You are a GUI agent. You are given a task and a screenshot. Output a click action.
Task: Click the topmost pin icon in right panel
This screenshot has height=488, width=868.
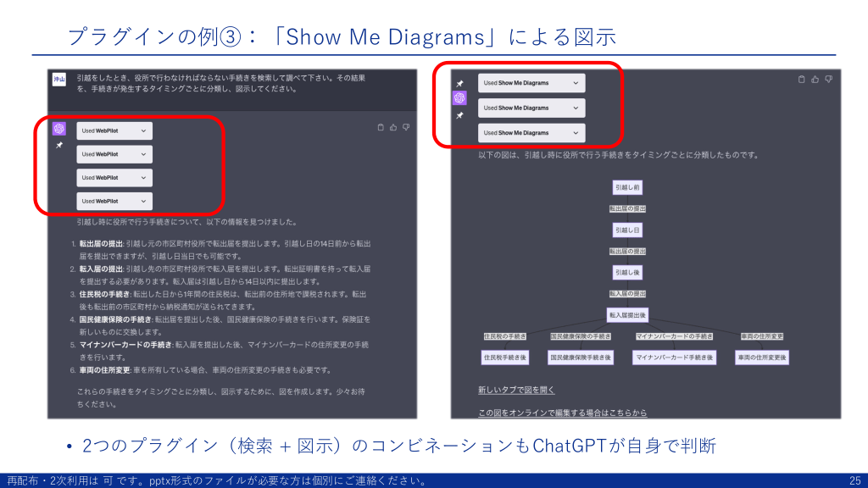pos(459,83)
